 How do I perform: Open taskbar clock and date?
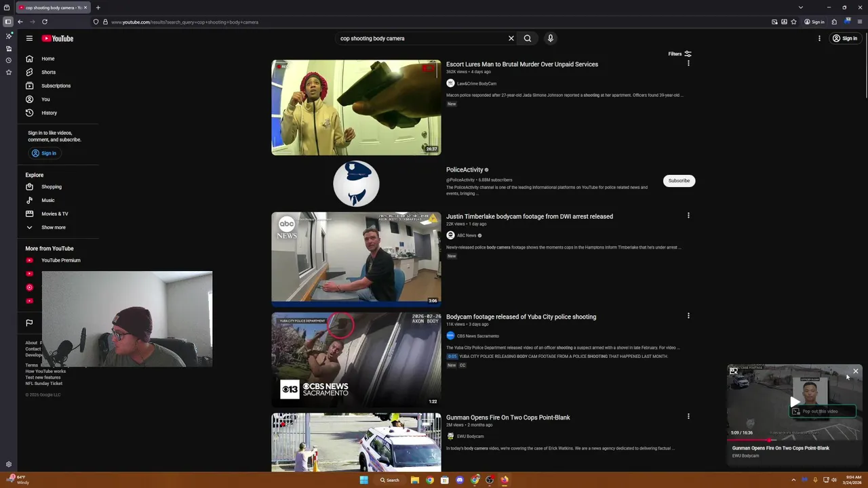pos(852,480)
